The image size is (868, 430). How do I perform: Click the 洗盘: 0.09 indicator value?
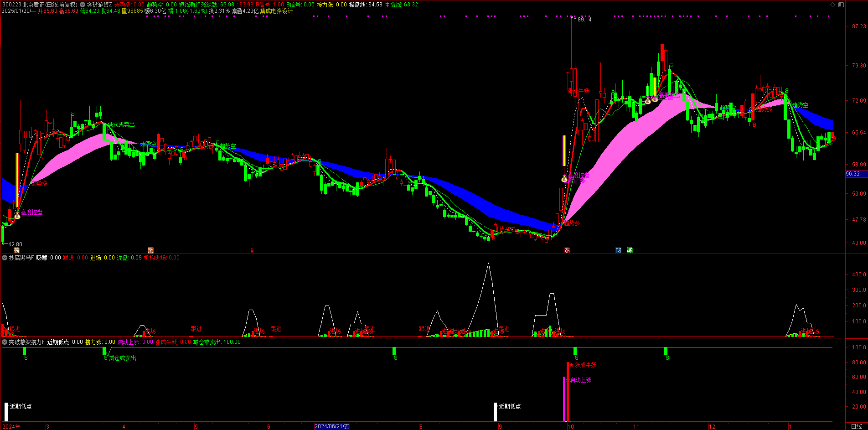(129, 258)
